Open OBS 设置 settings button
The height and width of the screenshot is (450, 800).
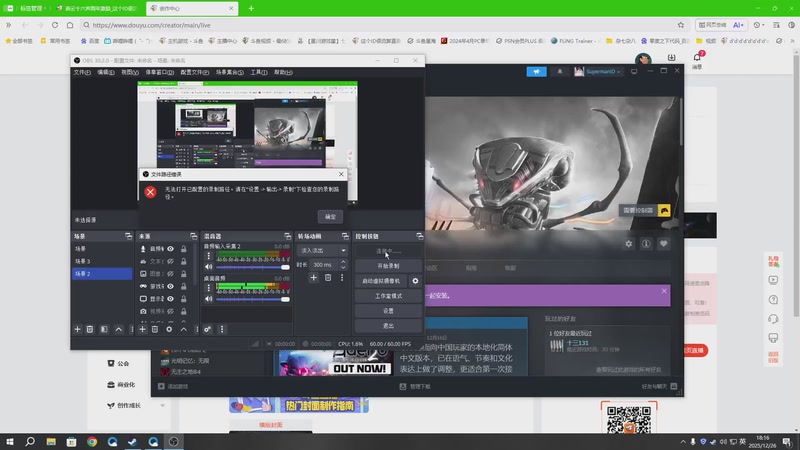coord(388,311)
